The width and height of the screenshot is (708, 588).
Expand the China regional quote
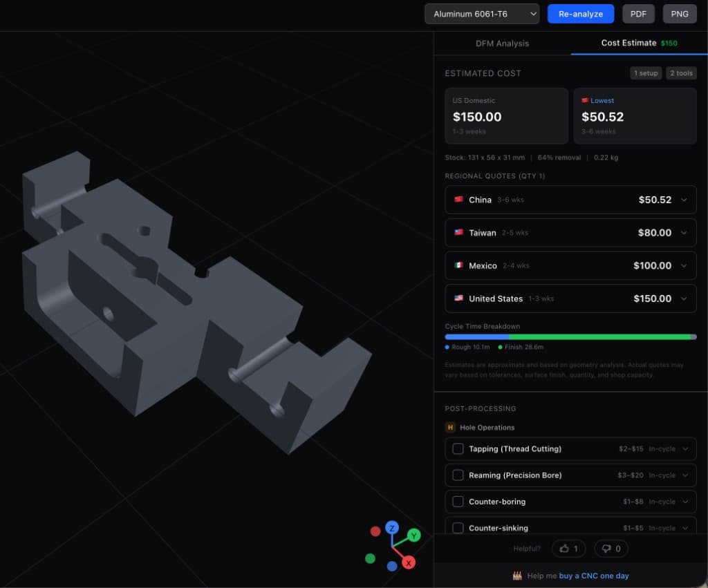tap(685, 200)
